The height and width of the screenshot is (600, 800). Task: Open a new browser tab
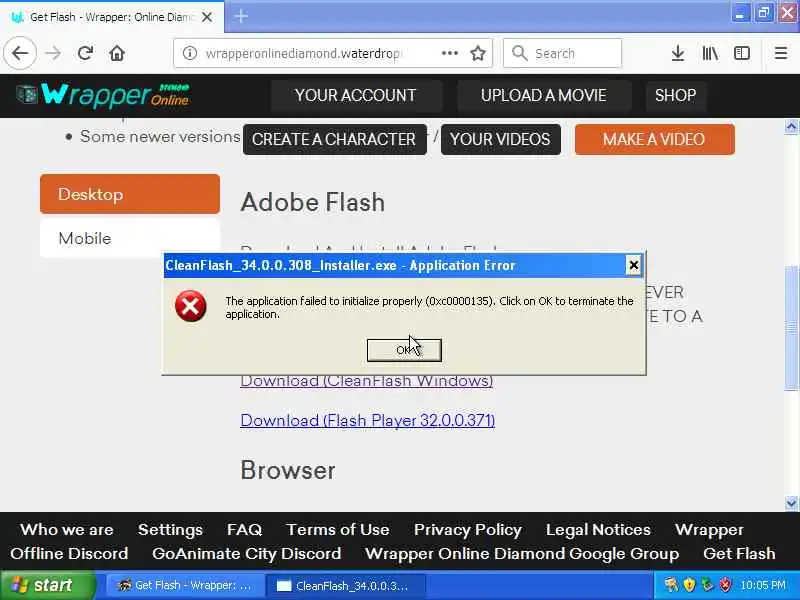pos(241,16)
